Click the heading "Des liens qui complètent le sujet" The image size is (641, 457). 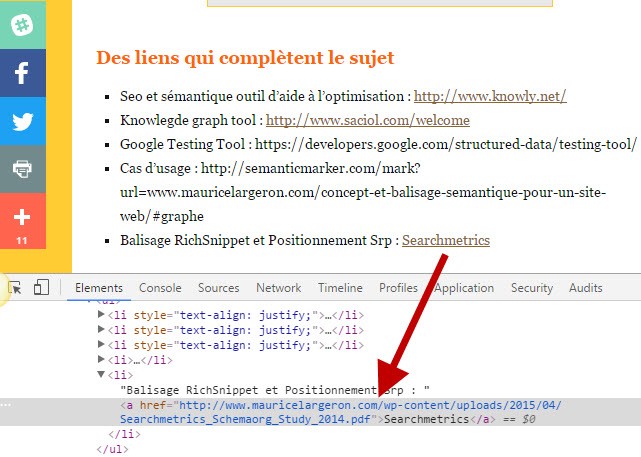click(x=245, y=58)
